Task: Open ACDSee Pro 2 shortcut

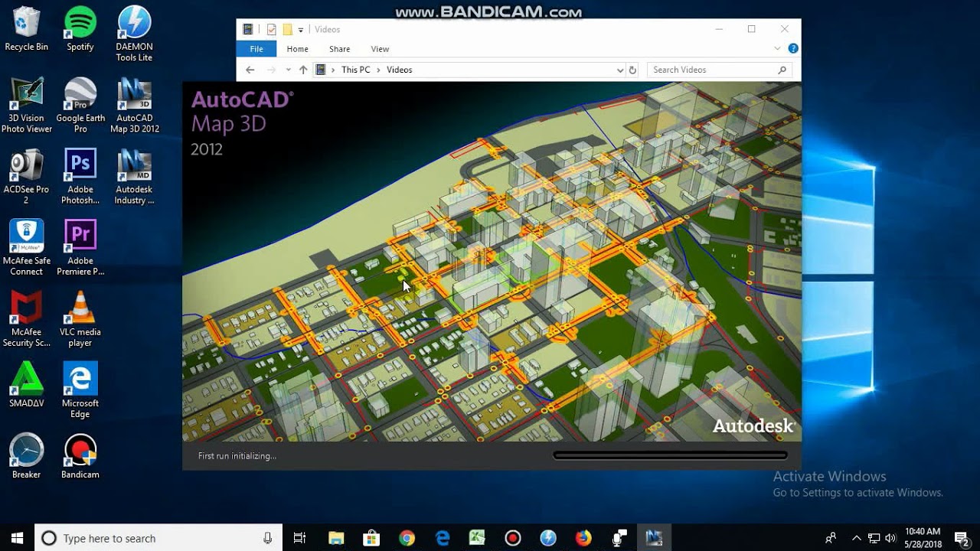Action: click(x=26, y=177)
